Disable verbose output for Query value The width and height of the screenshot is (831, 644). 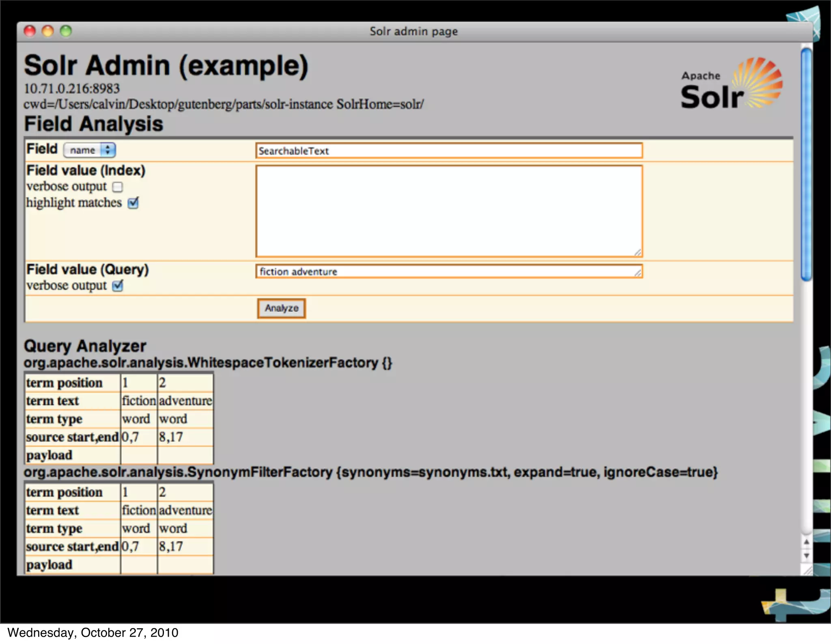pyautogui.click(x=118, y=286)
